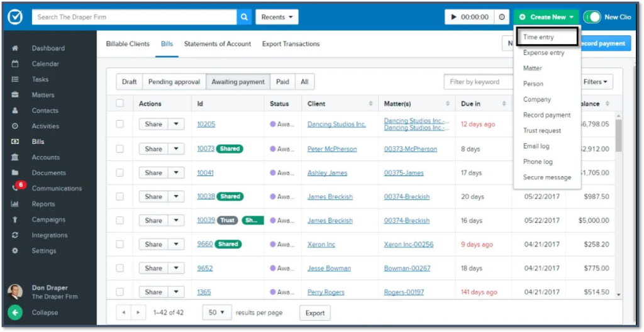Select Expense entry from the menu
The image size is (644, 332).
pos(544,53)
